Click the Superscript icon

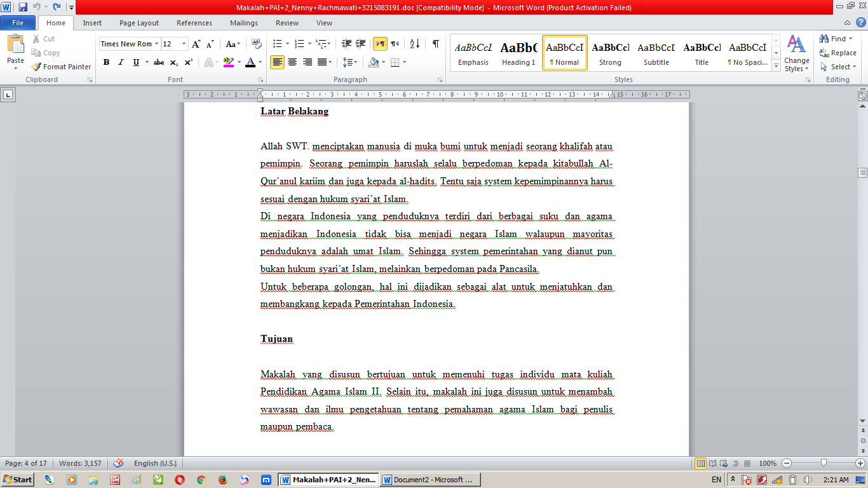[189, 62]
